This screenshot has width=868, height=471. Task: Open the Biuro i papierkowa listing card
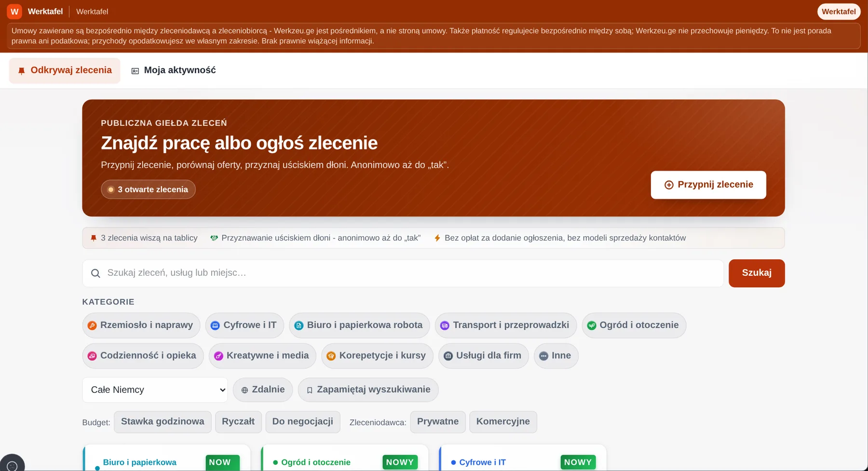point(166,458)
